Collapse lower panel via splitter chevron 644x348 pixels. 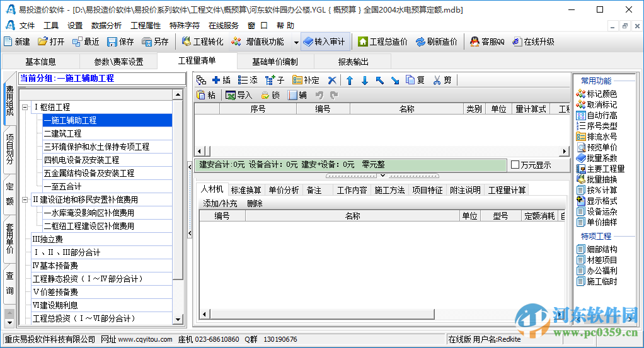click(x=382, y=176)
